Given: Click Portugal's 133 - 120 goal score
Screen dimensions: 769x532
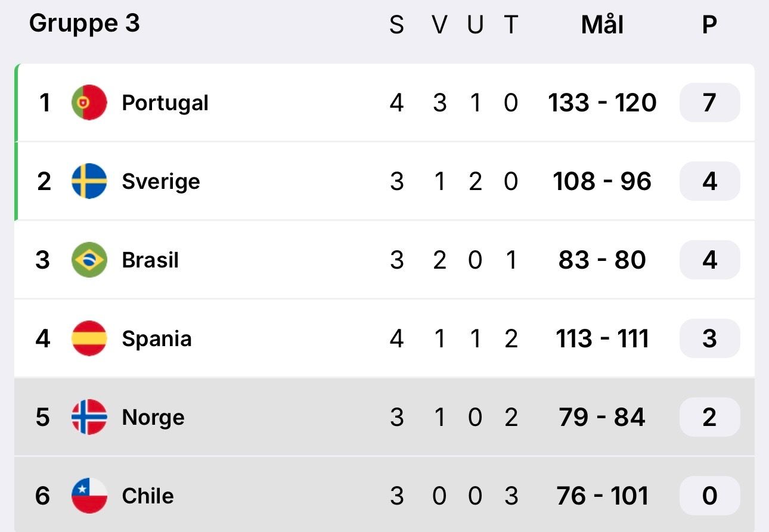Looking at the screenshot, I should [602, 103].
